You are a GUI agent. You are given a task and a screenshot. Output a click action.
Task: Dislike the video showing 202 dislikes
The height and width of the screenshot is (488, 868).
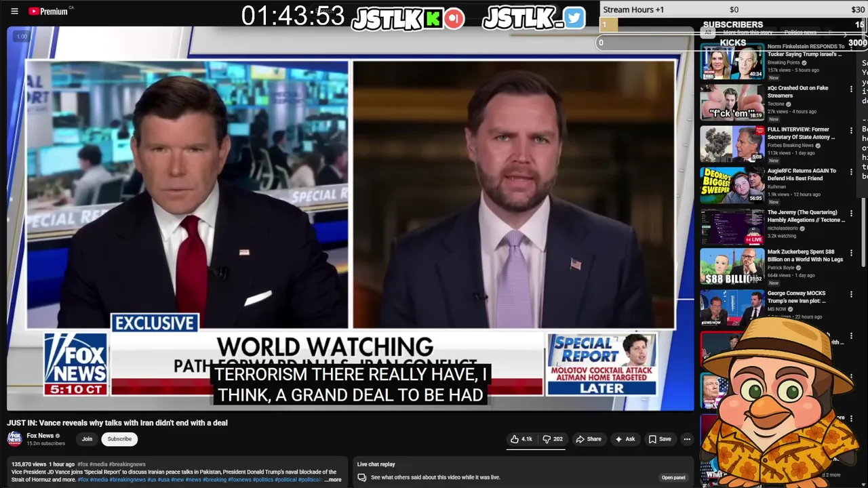coord(553,439)
